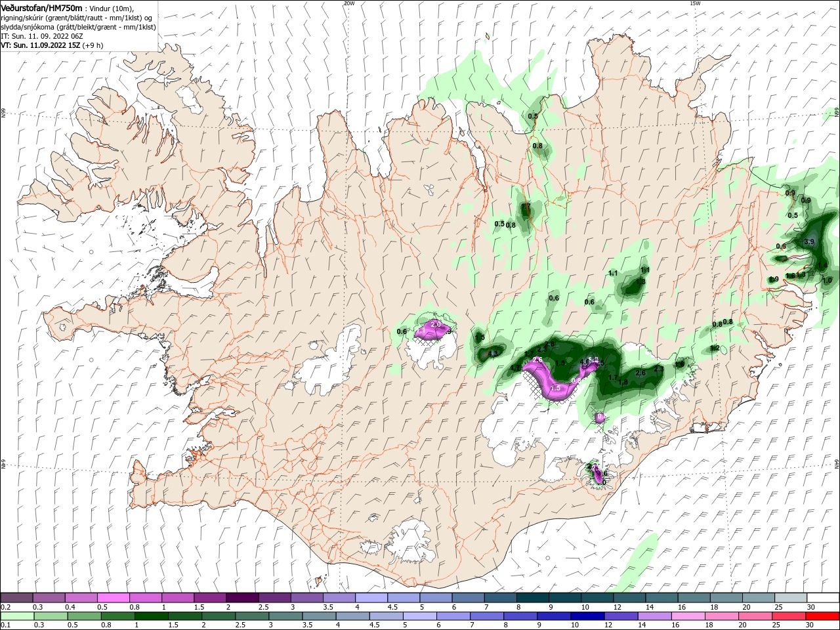This screenshot has width=840, height=630.
Task: Click the bright red swatch ending the lower scale
Action: 823,616
